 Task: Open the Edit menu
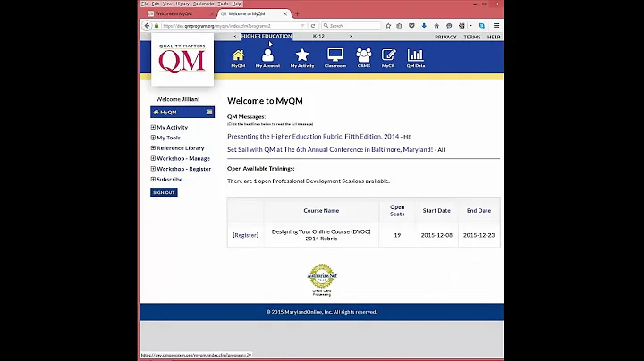pos(156,4)
